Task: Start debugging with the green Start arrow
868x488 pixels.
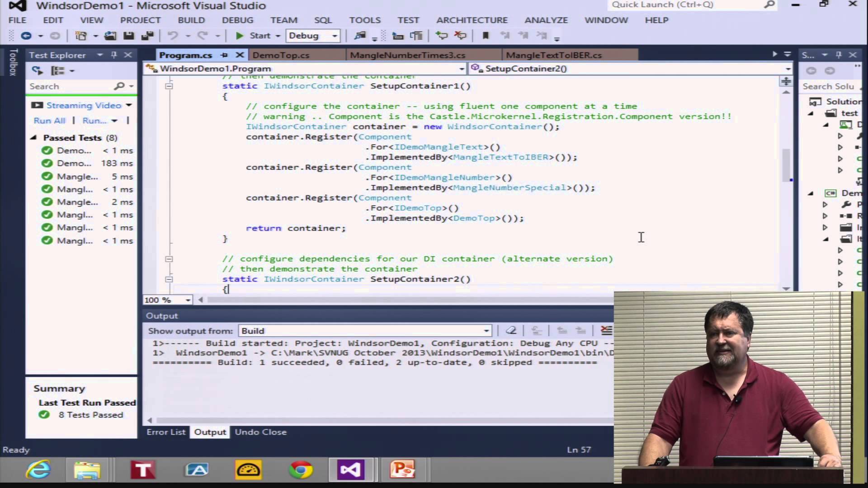Action: 240,36
